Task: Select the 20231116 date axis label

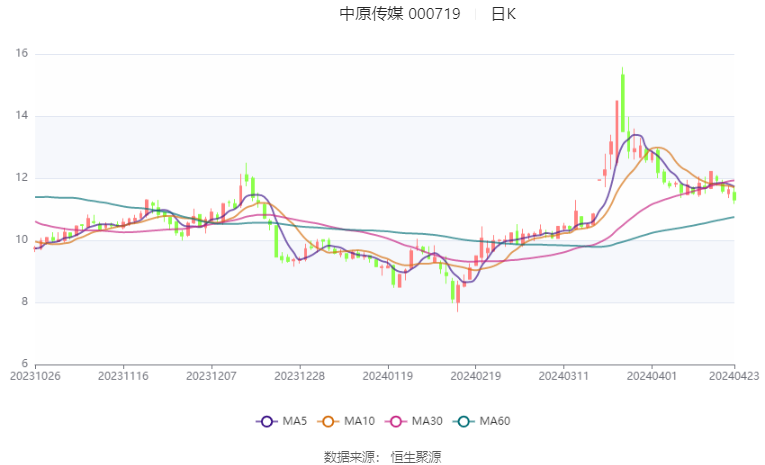Action: 123,376
